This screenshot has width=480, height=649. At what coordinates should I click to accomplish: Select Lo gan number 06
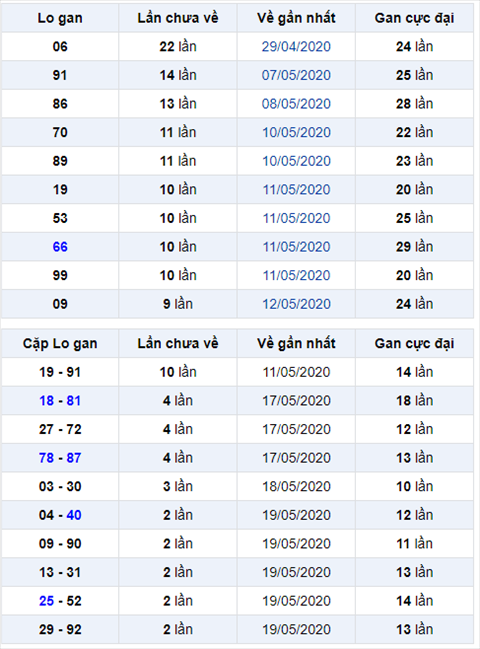(60, 46)
